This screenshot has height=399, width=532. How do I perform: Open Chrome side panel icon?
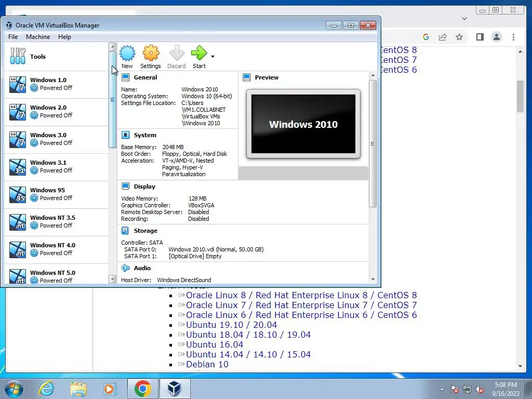point(480,37)
